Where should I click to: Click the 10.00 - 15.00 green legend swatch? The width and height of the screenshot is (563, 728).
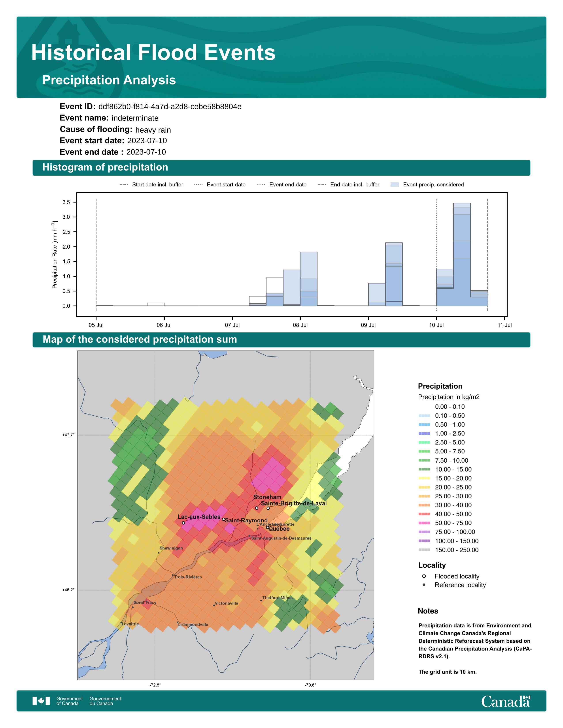pyautogui.click(x=424, y=469)
